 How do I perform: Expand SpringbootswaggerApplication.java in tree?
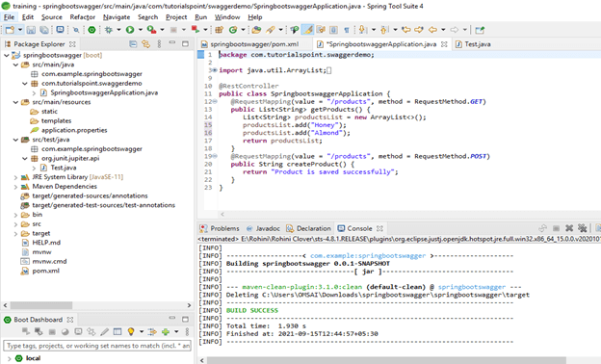[x=34, y=93]
